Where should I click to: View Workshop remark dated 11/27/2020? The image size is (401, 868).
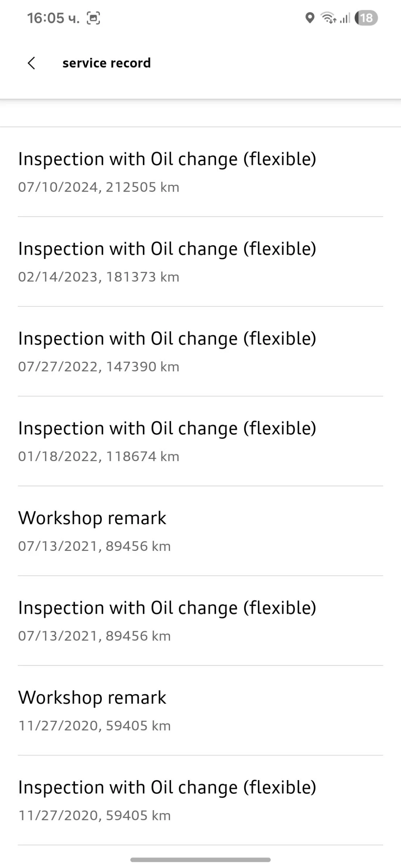point(92,710)
